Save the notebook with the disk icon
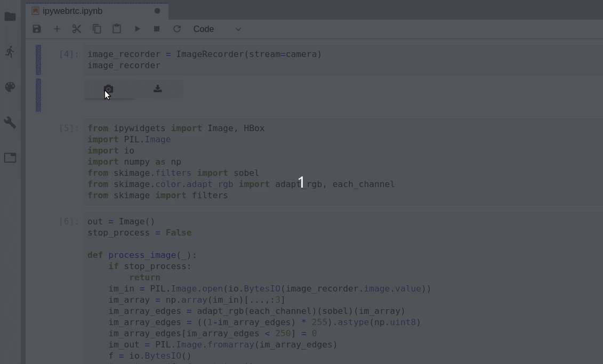Viewport: 603px width, 364px height. [37, 29]
